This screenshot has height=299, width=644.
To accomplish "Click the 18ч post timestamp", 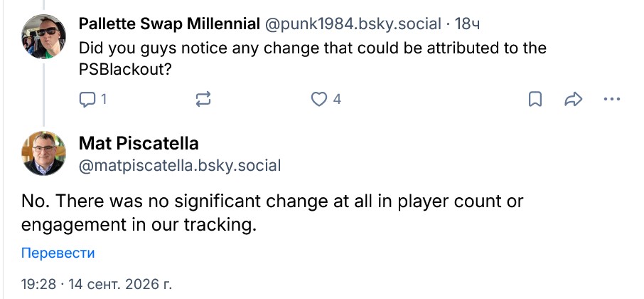I will 468,24.
